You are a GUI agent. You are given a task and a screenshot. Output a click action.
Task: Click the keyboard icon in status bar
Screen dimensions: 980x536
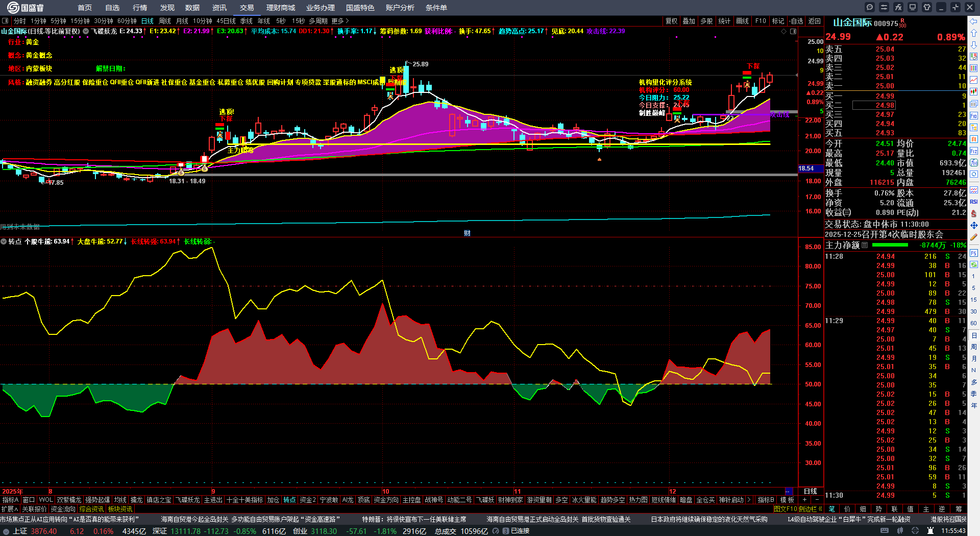[x=885, y=531]
